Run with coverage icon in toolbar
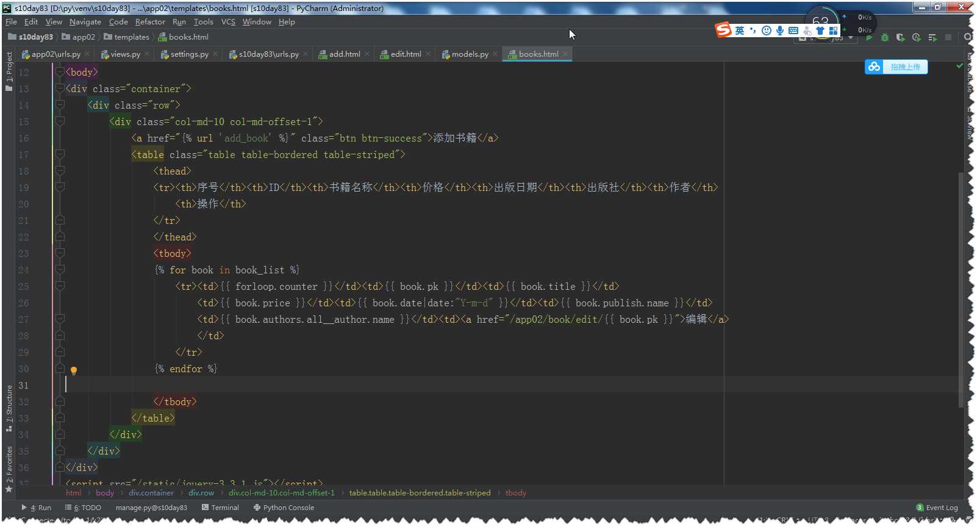The height and width of the screenshot is (529, 980). [900, 38]
